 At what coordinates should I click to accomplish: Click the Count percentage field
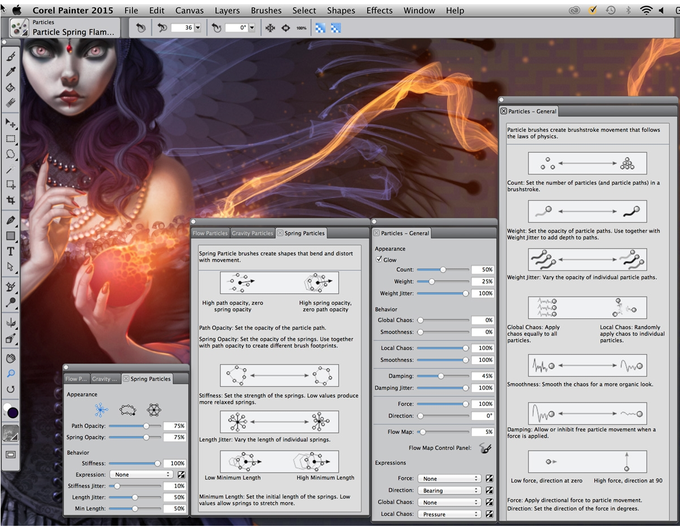pos(483,269)
